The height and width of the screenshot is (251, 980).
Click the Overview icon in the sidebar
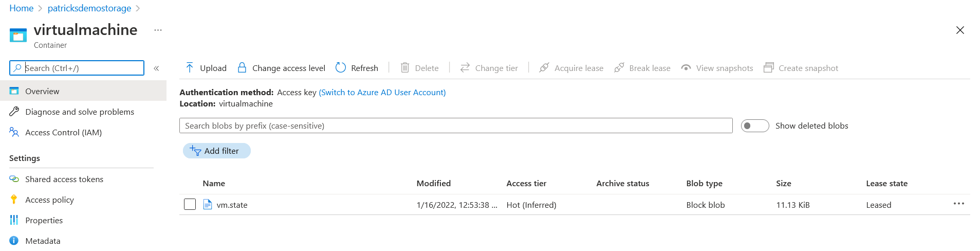point(14,91)
